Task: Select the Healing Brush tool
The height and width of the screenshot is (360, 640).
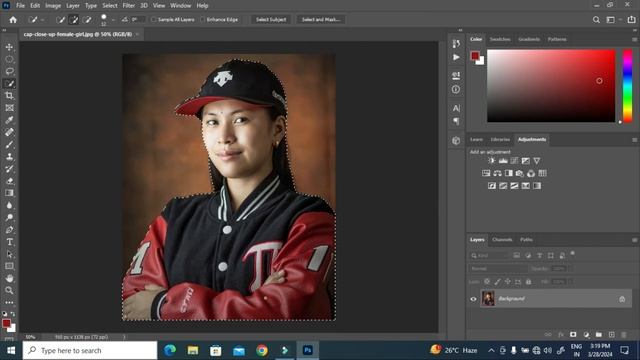Action: (9, 132)
